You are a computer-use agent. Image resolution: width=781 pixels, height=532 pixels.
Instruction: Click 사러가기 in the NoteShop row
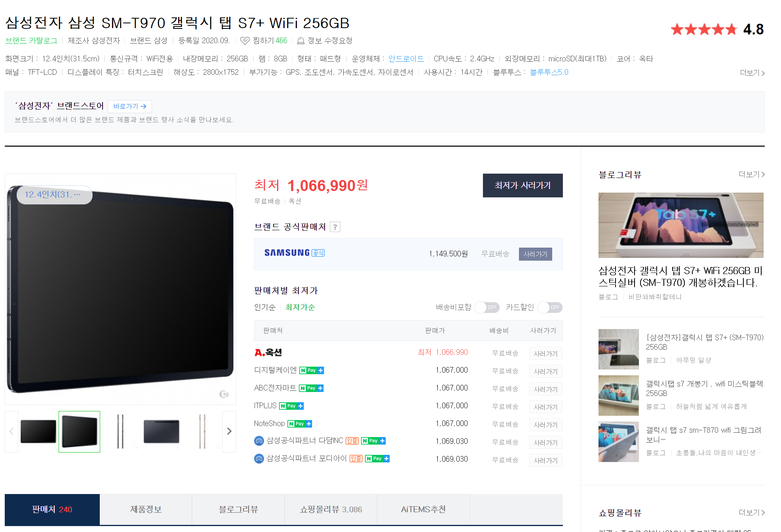(545, 425)
